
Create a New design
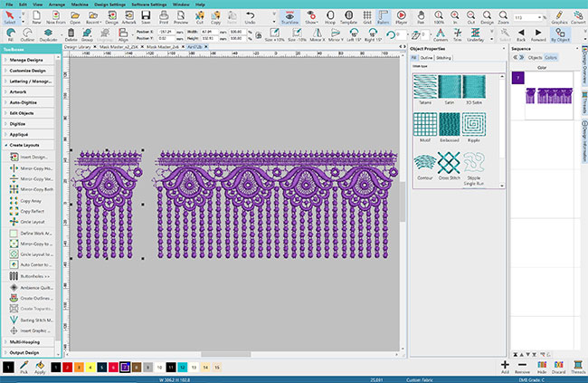click(x=36, y=17)
